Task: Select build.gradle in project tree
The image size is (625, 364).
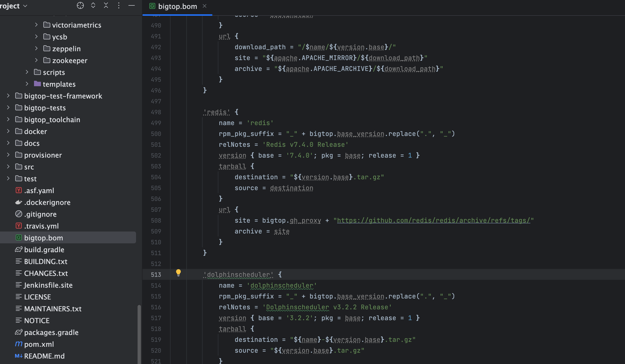Action: 44,249
